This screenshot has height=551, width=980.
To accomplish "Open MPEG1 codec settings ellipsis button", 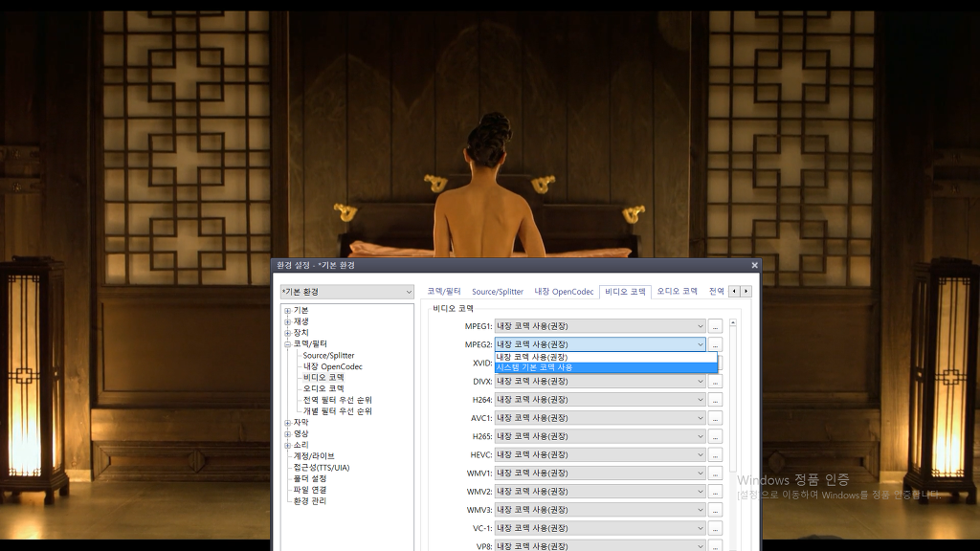I will (x=715, y=326).
